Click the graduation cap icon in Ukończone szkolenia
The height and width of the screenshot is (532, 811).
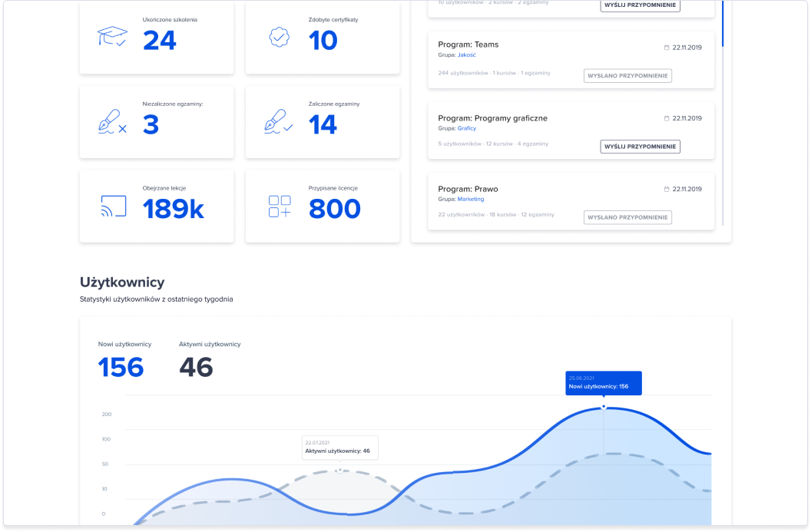coord(112,37)
